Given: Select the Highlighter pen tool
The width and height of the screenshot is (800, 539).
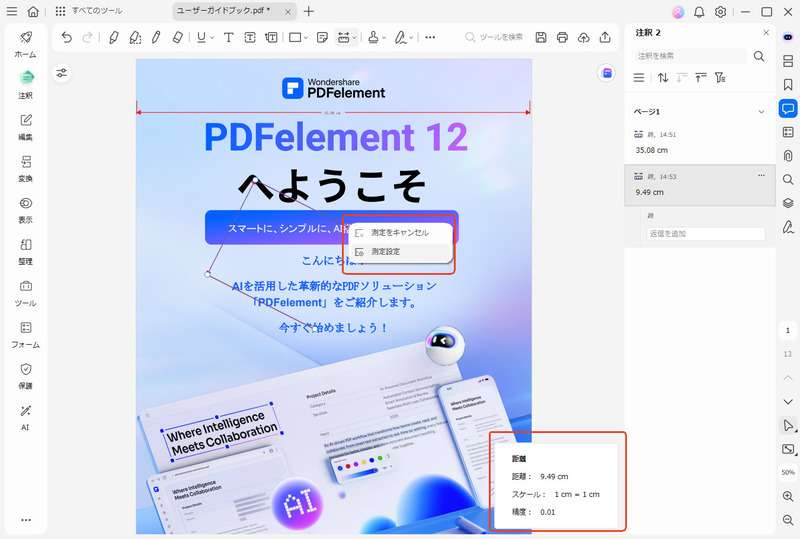Looking at the screenshot, I should click(113, 37).
